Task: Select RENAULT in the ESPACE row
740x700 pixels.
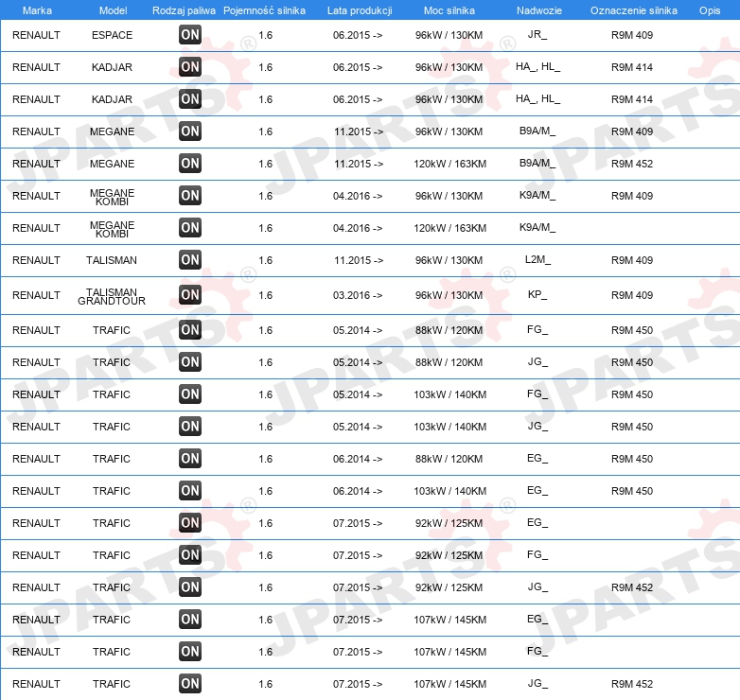Action: point(36,35)
